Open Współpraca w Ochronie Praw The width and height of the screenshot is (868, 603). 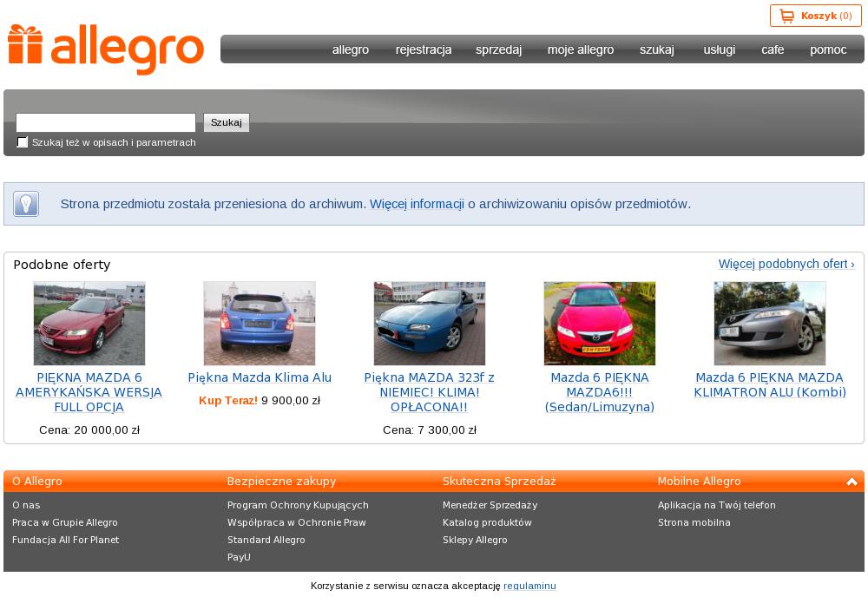click(x=297, y=522)
